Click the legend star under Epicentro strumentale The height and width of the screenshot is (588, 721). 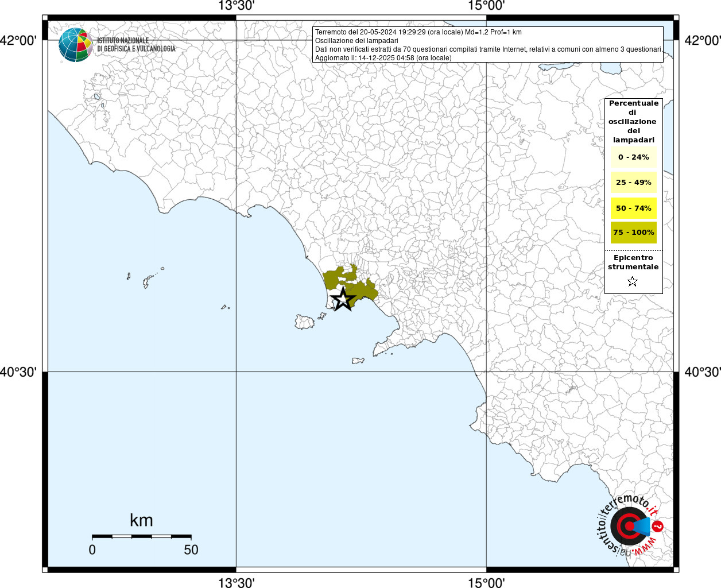pos(633,281)
